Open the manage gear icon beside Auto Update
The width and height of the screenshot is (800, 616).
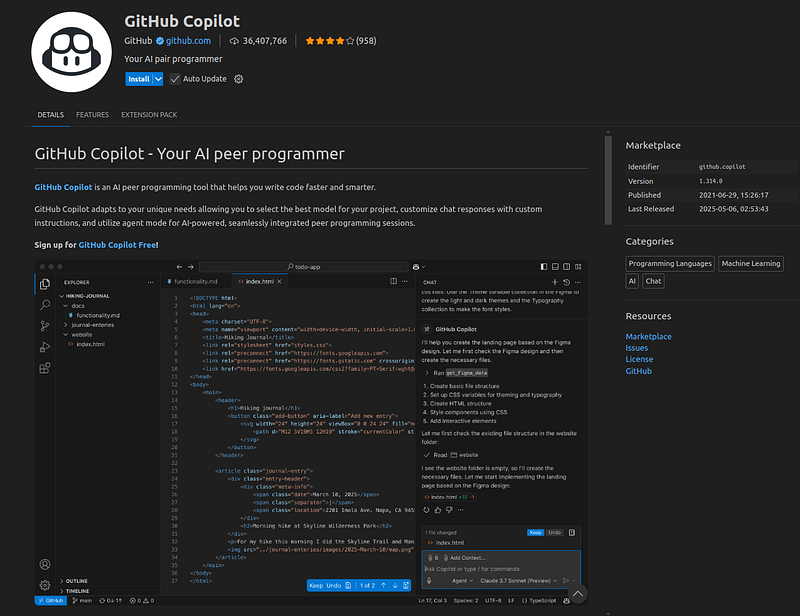[x=238, y=79]
